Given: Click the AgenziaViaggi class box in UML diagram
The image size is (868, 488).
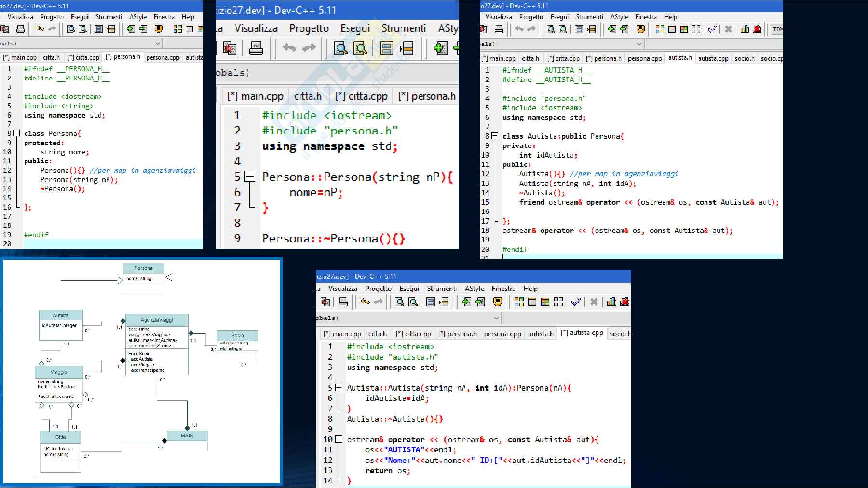Looking at the screenshot, I should pos(157,320).
